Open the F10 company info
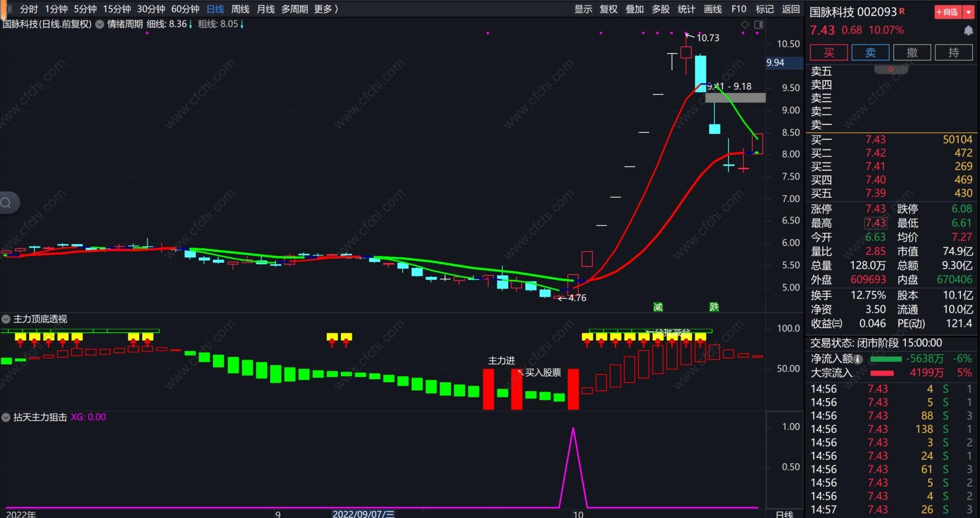This screenshot has width=980, height=518. pos(738,9)
